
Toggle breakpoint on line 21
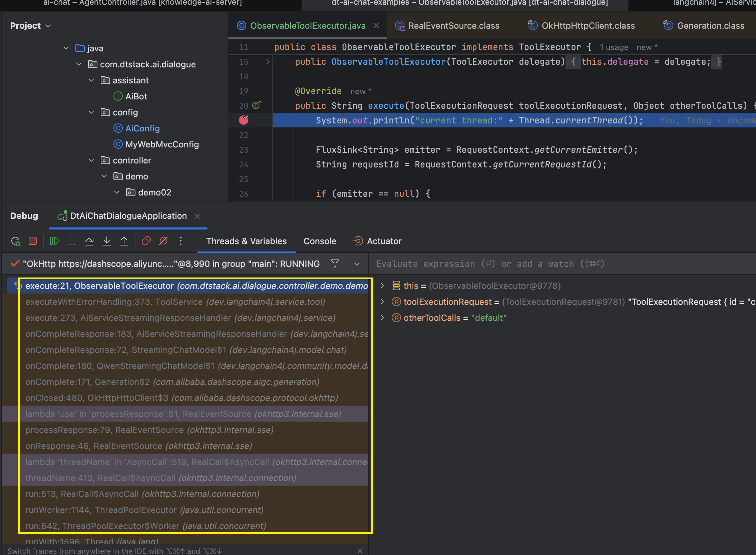pyautogui.click(x=244, y=120)
